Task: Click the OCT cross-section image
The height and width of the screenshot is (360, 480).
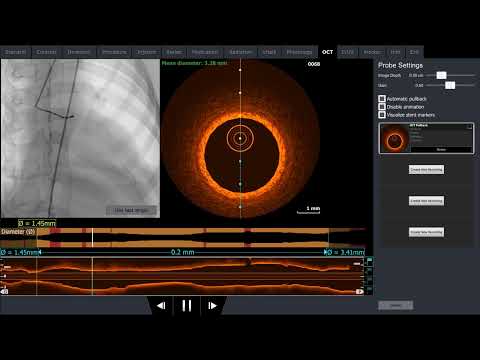Action: (x=240, y=139)
